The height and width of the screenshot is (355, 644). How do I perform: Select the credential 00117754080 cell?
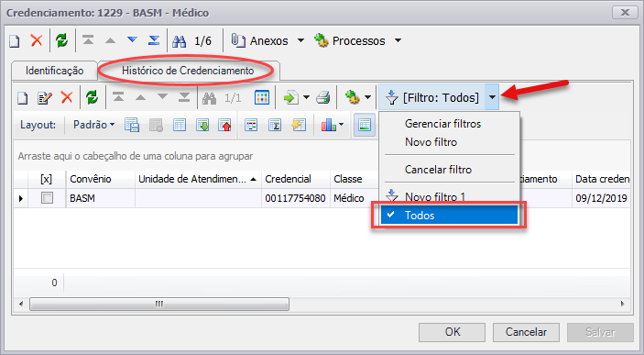pos(296,198)
